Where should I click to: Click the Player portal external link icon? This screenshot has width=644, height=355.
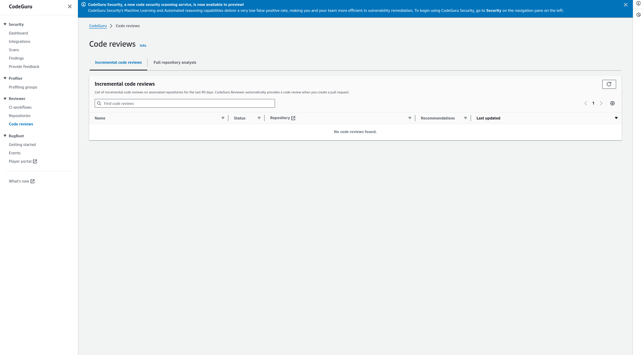[35, 161]
